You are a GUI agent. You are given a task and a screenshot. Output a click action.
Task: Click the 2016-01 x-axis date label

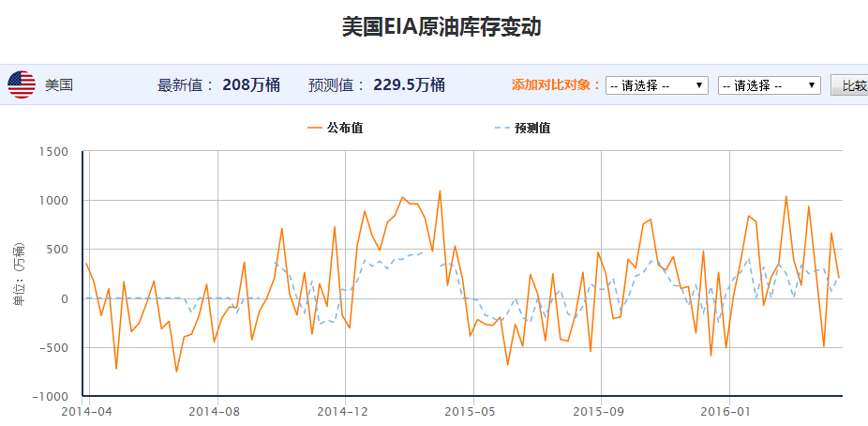[x=728, y=411]
